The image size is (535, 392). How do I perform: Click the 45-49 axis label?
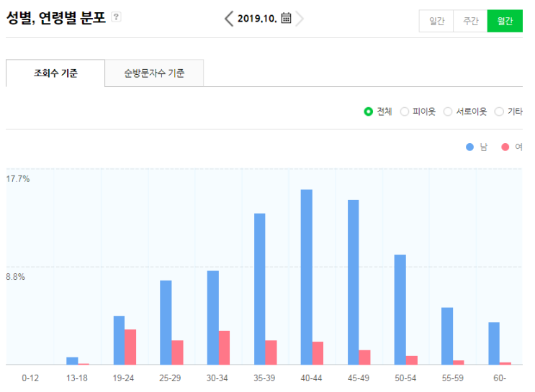(x=359, y=378)
